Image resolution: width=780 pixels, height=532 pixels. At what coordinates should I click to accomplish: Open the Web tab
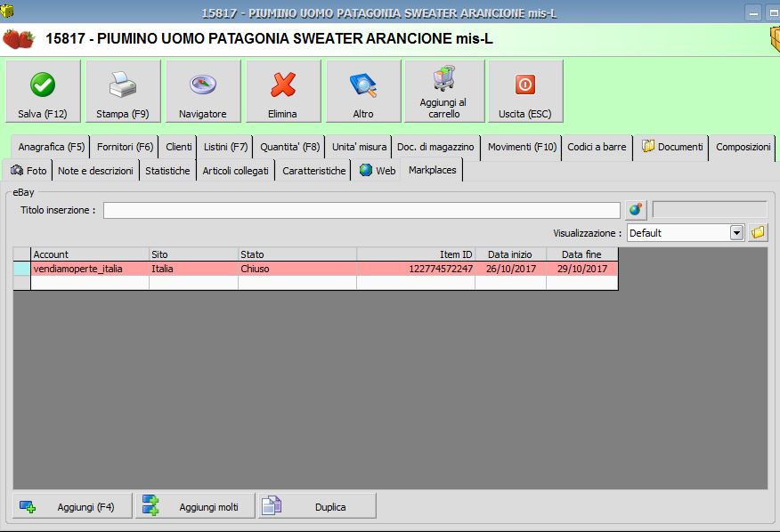point(377,171)
